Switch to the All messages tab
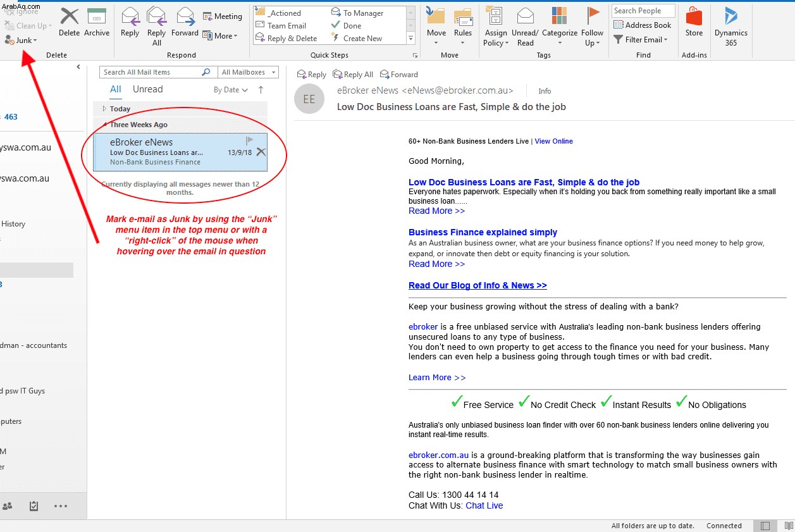Viewport: 795px width, 532px height. [x=116, y=89]
